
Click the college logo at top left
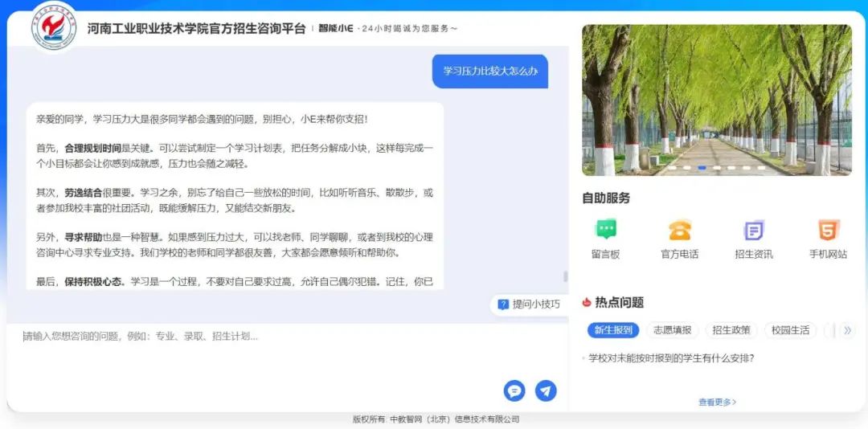[x=55, y=26]
